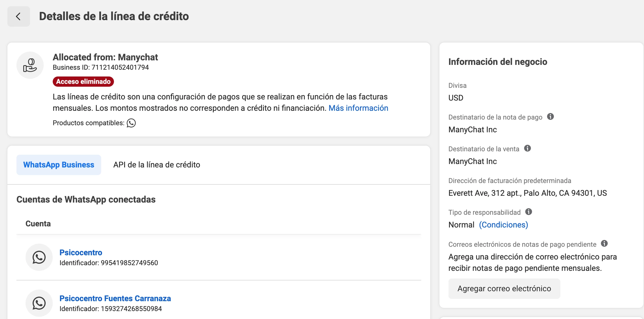Click info icon next to Destinatario de la nota de pago
The height and width of the screenshot is (319, 644).
click(550, 116)
